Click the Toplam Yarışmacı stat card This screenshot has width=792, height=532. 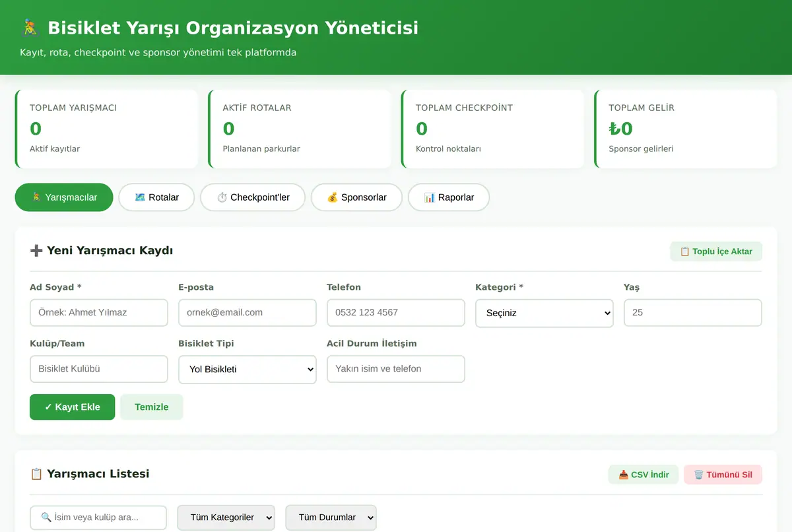pos(106,129)
